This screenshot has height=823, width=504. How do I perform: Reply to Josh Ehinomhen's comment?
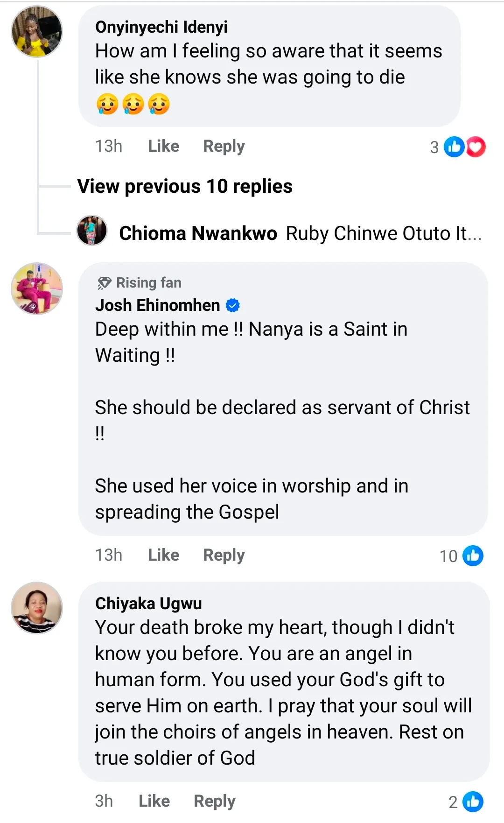tap(224, 555)
